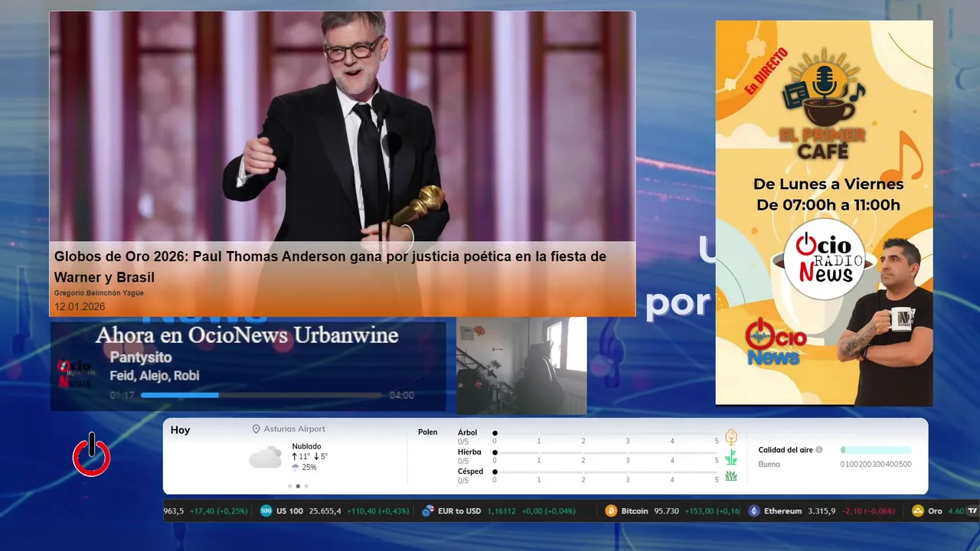Image resolution: width=980 pixels, height=551 pixels.
Task: Click the webcam studio video thumbnail
Action: point(521,366)
